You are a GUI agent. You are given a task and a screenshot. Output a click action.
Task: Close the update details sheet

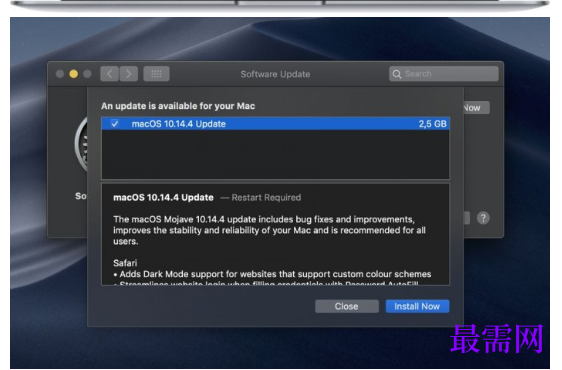pyautogui.click(x=347, y=306)
